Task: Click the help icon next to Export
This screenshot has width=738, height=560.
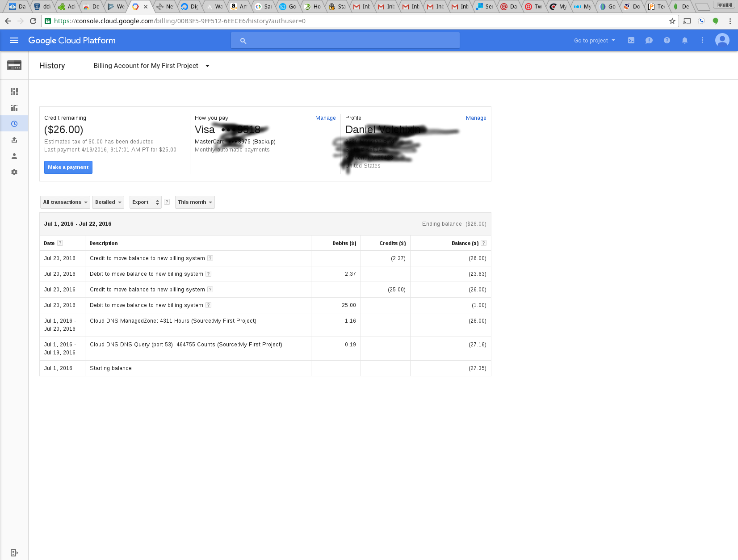Action: point(167,202)
